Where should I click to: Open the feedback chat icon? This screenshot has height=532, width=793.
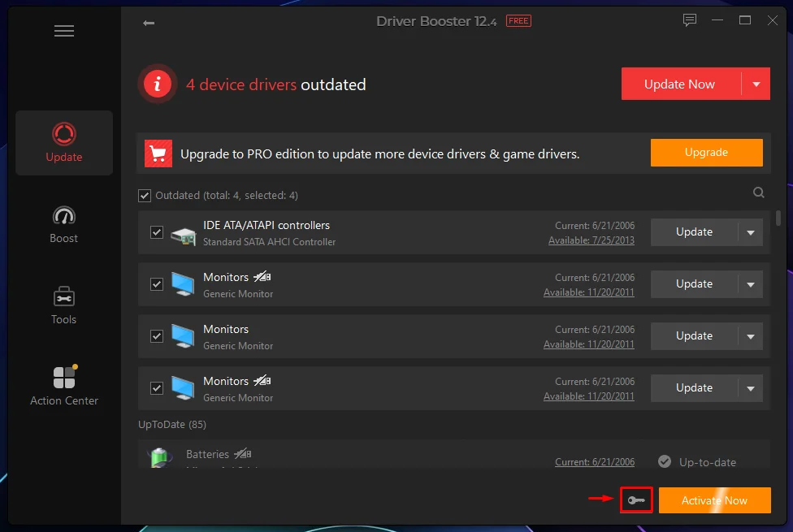click(x=689, y=20)
